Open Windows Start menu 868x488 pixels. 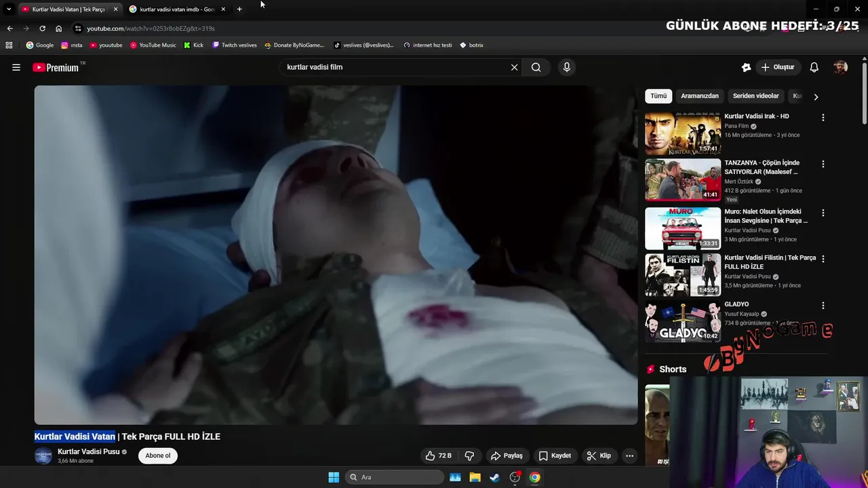334,477
